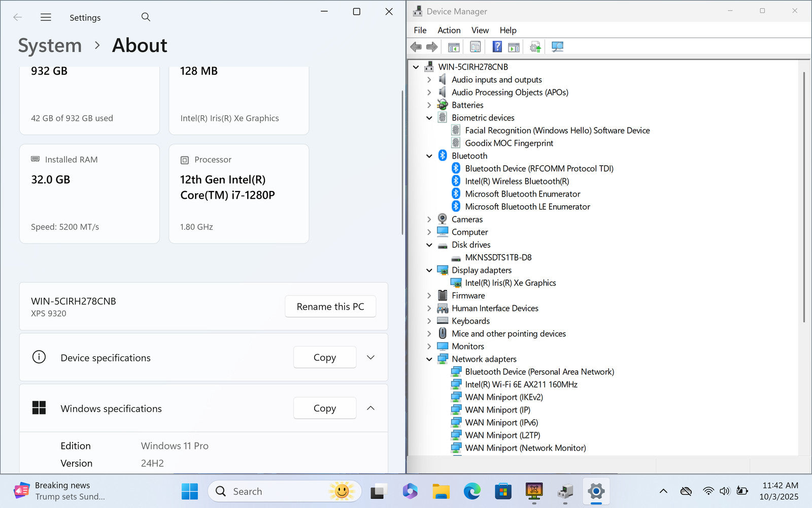Click the Settings search magnifier icon
Image resolution: width=812 pixels, height=508 pixels.
pos(146,17)
